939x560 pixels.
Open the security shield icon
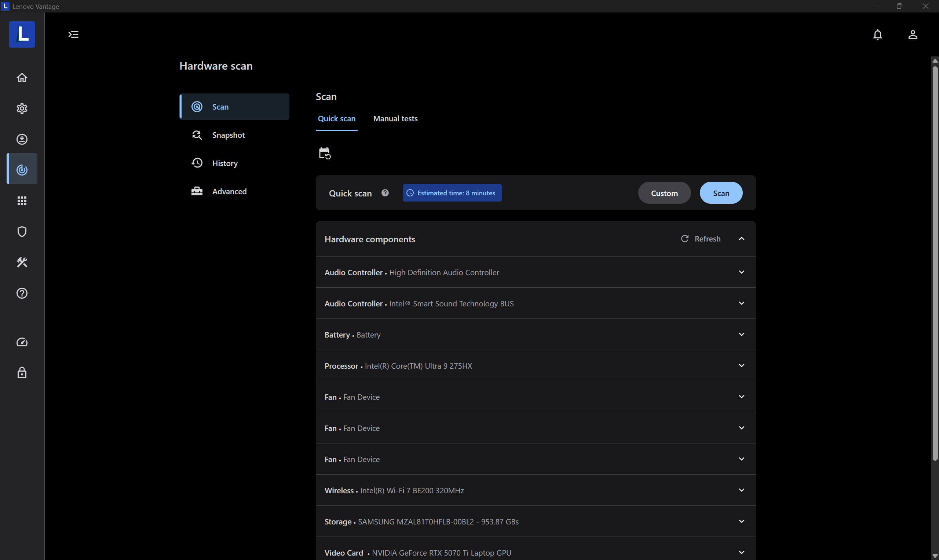(x=22, y=231)
